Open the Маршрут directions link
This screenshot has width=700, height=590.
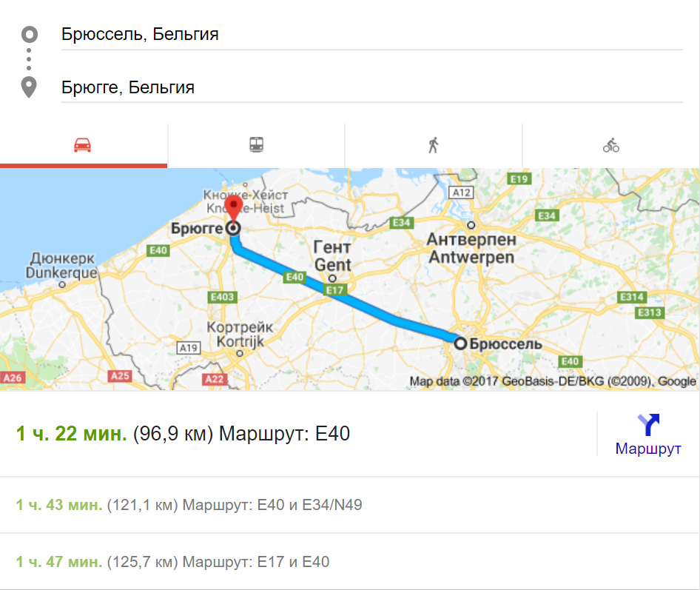[x=648, y=448]
